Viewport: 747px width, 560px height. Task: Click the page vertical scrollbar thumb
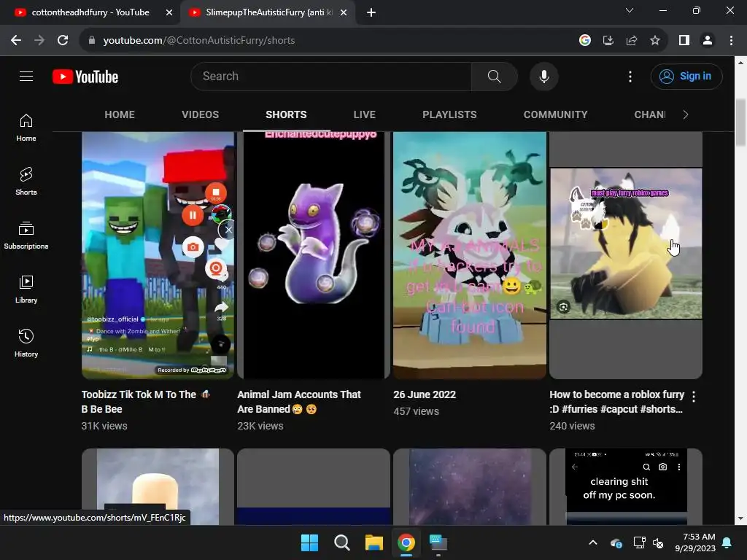740,122
